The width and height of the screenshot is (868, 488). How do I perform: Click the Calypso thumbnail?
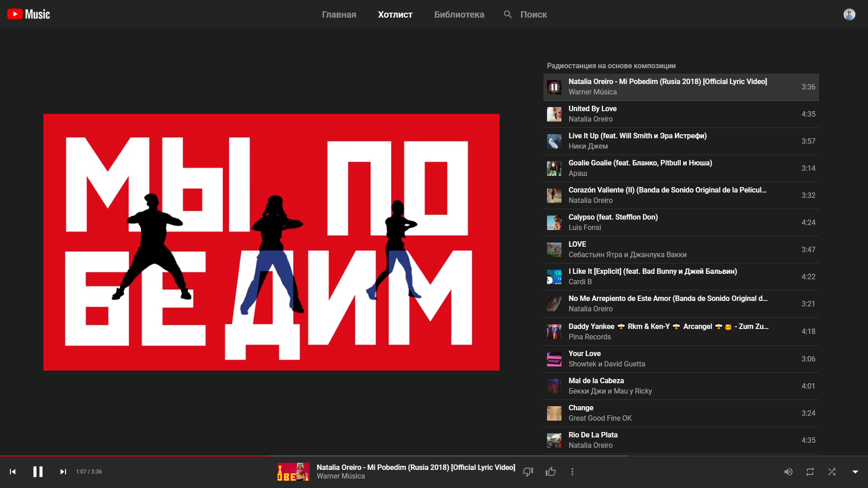pos(554,223)
